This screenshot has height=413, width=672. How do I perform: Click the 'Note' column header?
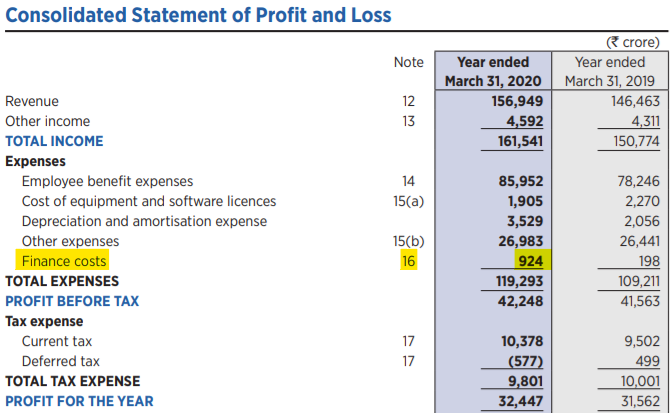[x=408, y=62]
